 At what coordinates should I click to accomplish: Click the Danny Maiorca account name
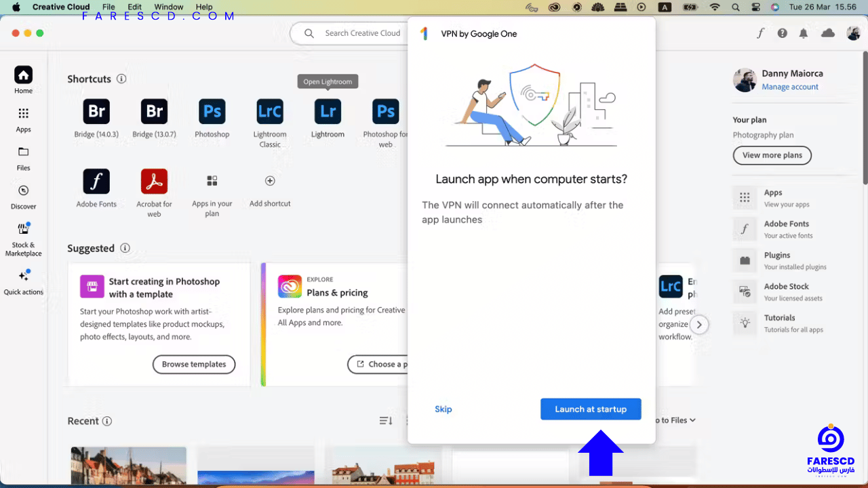[792, 73]
